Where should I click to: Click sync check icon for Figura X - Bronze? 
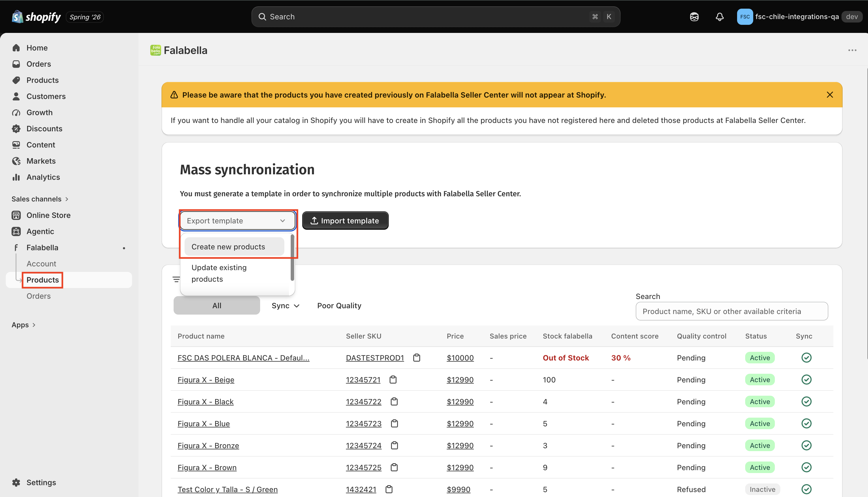806,445
